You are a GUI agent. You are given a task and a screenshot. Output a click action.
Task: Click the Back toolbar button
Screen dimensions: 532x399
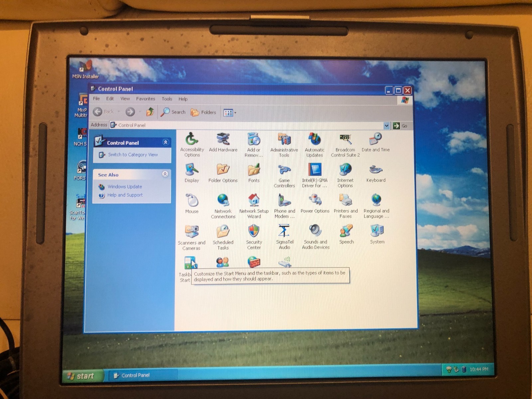click(103, 112)
